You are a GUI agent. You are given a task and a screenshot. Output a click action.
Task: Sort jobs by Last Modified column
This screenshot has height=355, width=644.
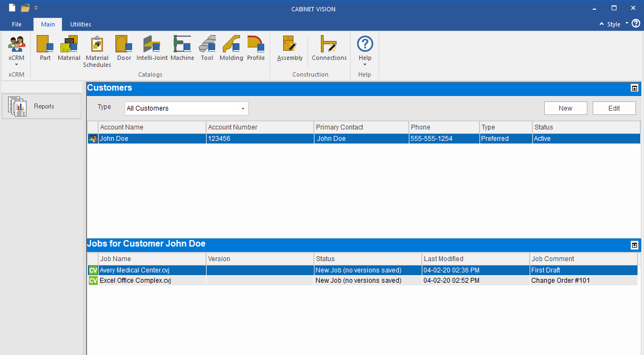click(x=476, y=259)
